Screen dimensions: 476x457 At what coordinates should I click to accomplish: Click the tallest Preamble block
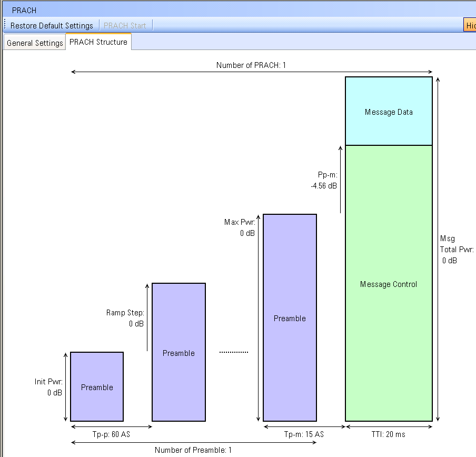click(290, 318)
